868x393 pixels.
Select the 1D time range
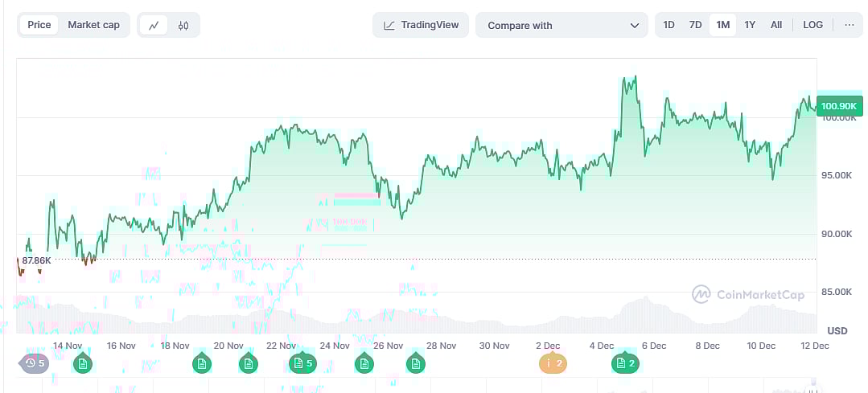pyautogui.click(x=668, y=25)
